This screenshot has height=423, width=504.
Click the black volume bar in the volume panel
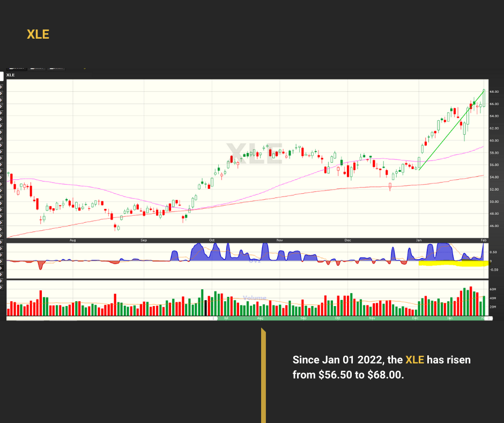point(205,308)
